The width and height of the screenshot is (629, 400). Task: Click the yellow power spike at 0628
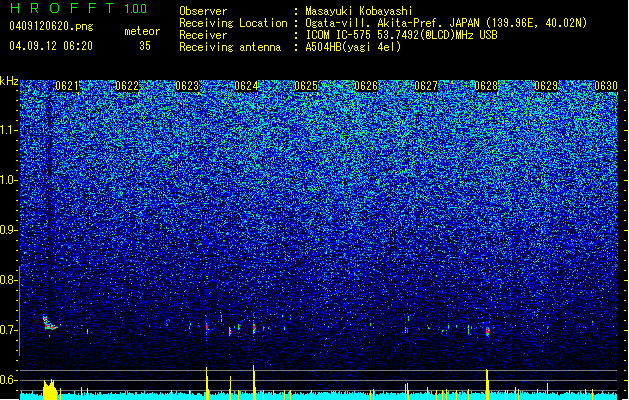point(487,384)
